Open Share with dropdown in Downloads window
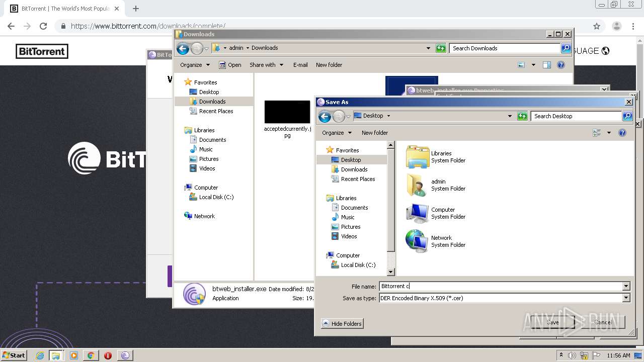The image size is (644, 362). pos(266,65)
